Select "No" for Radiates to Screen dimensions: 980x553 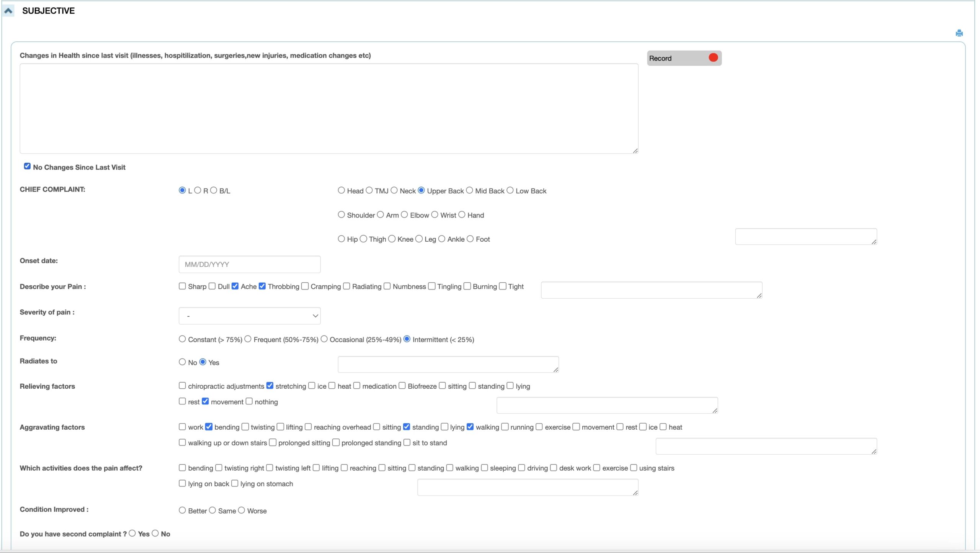click(x=182, y=362)
